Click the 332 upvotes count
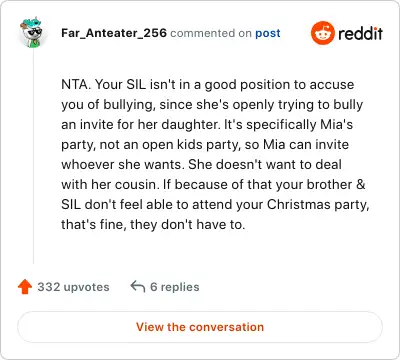Image resolution: width=400 pixels, height=360 pixels. (x=73, y=287)
